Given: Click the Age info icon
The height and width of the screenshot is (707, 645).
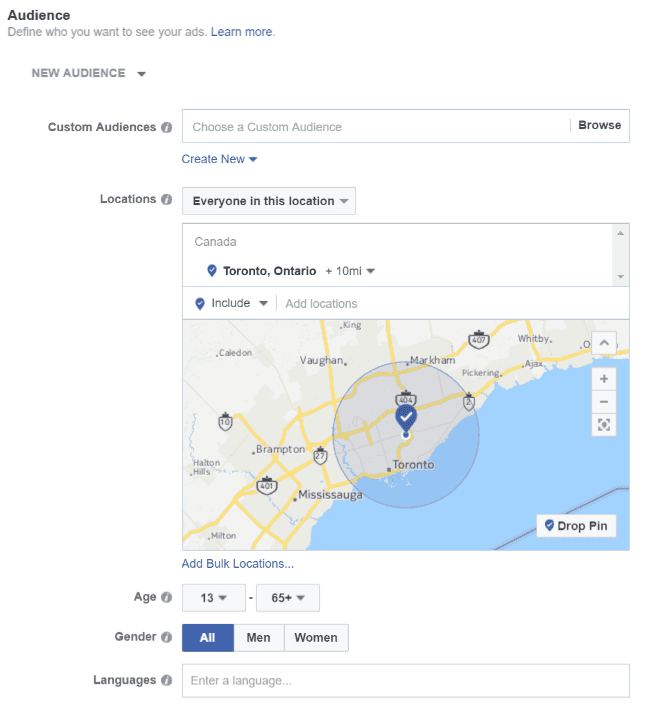Looking at the screenshot, I should click(x=166, y=597).
